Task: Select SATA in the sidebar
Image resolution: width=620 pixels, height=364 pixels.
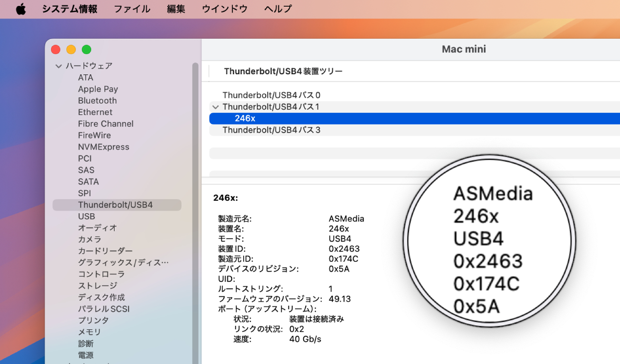Action: [88, 182]
